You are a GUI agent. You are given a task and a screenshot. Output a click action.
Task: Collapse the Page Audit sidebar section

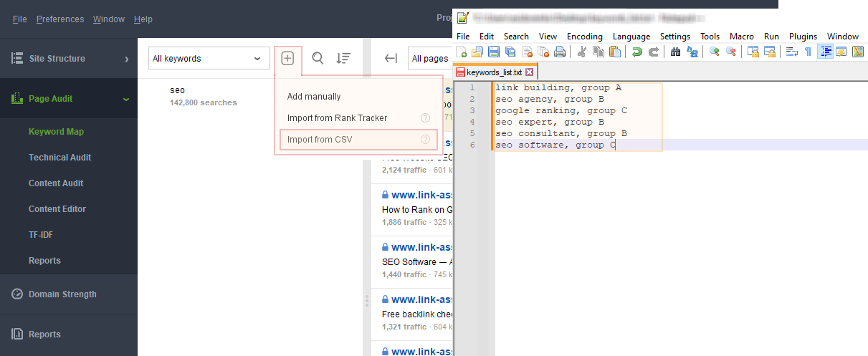(x=69, y=99)
